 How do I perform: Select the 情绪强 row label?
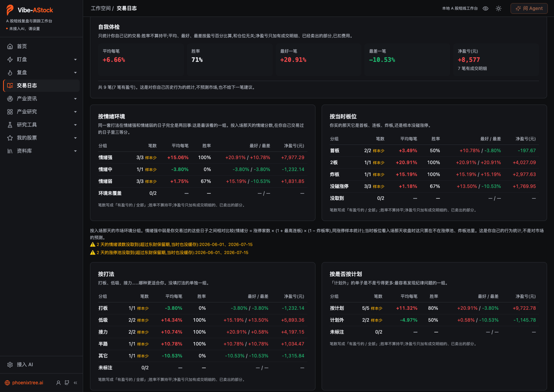point(105,158)
